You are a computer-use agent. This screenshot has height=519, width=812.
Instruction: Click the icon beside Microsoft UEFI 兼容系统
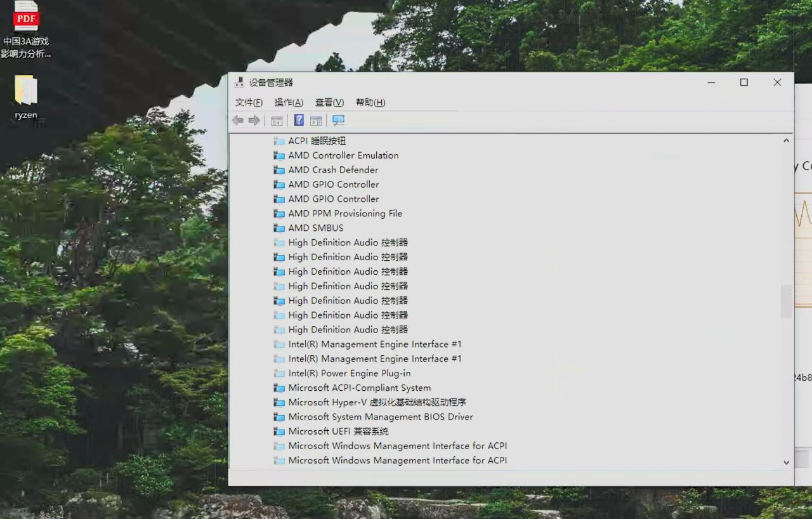click(x=279, y=431)
